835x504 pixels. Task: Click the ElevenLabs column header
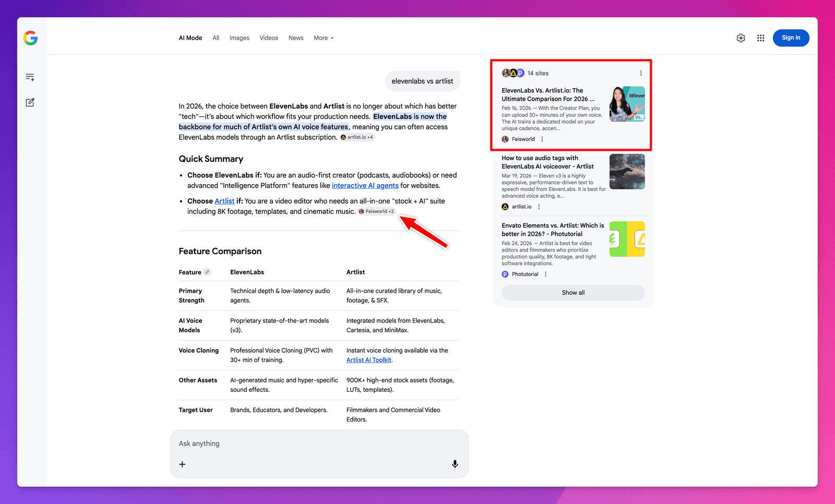pyautogui.click(x=247, y=272)
